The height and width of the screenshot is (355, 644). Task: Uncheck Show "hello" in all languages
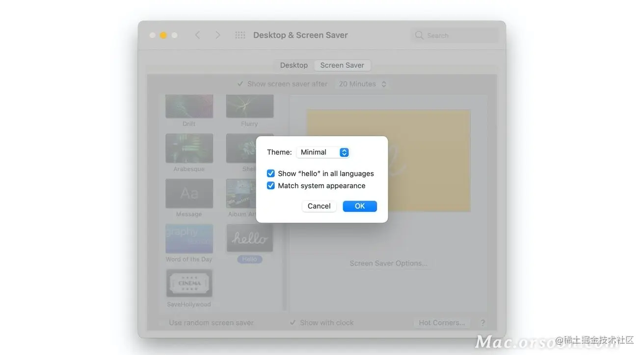pos(270,174)
